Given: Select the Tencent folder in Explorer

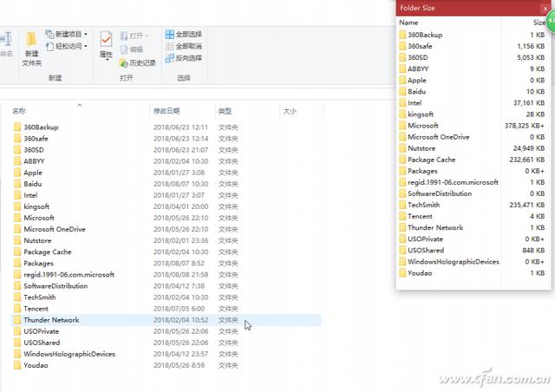Looking at the screenshot, I should coord(31,309).
